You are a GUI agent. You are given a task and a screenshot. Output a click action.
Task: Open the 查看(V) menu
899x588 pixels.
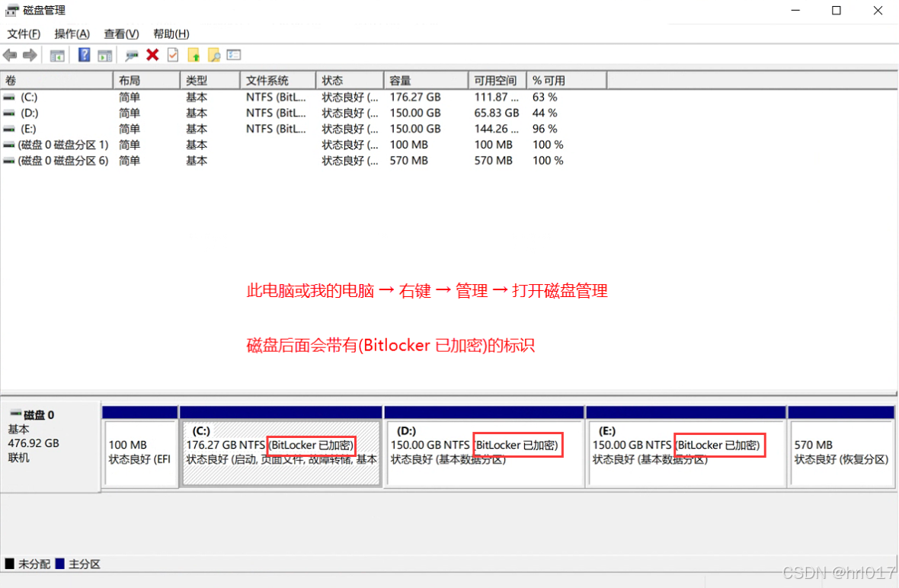[122, 34]
